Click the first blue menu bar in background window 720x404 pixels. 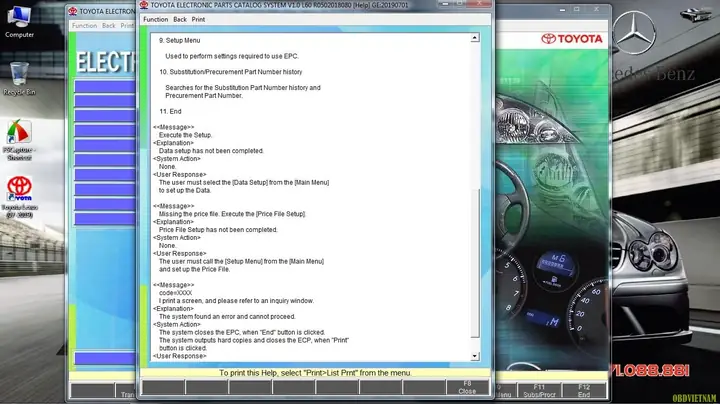click(105, 86)
